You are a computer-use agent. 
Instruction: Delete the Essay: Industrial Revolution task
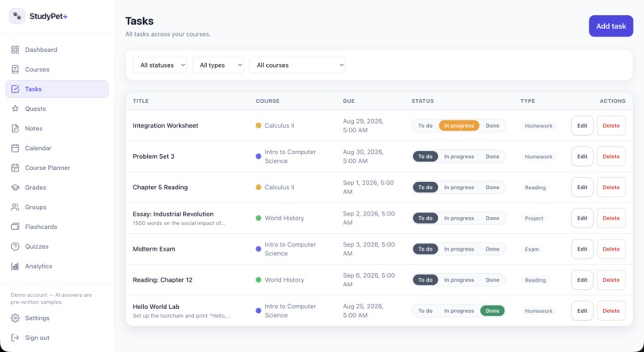(610, 218)
